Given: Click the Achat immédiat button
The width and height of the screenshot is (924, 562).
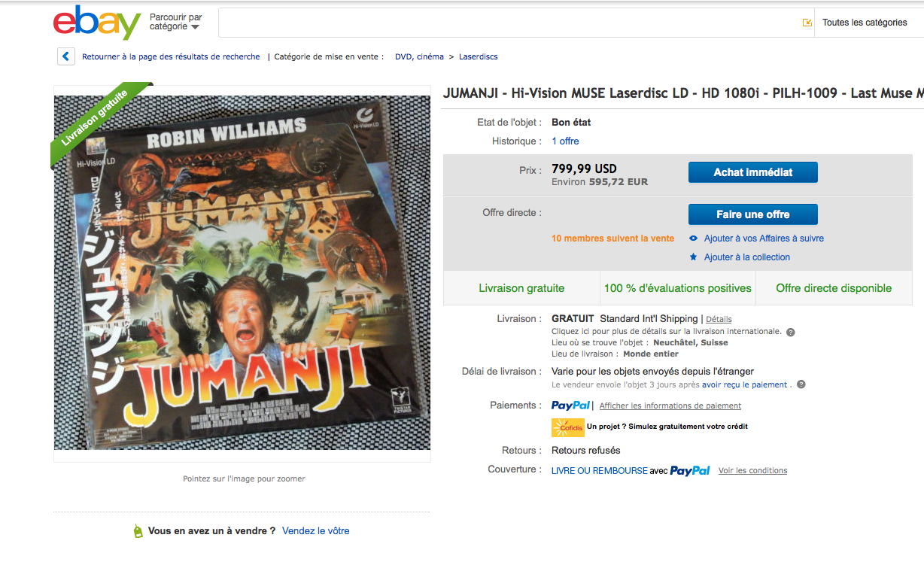Looking at the screenshot, I should coord(752,172).
